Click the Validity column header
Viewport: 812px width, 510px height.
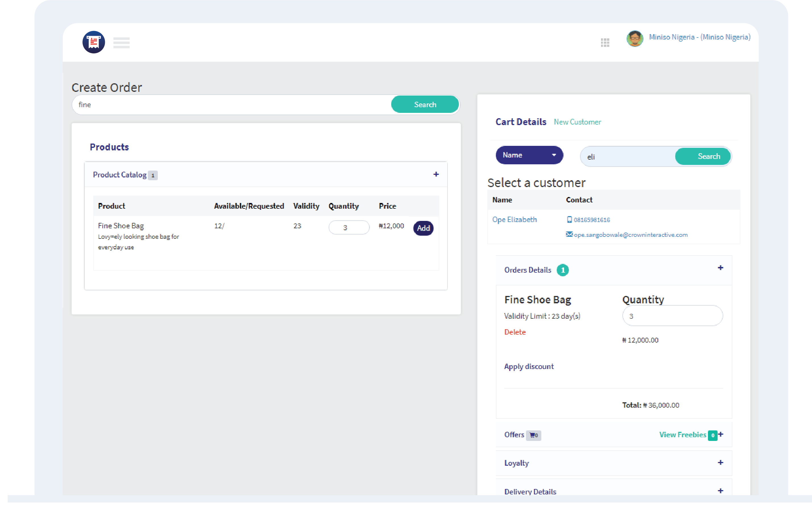pyautogui.click(x=306, y=206)
